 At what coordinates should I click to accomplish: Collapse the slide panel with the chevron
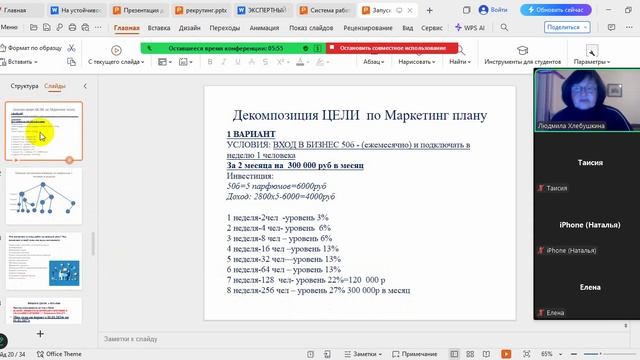coord(85,86)
